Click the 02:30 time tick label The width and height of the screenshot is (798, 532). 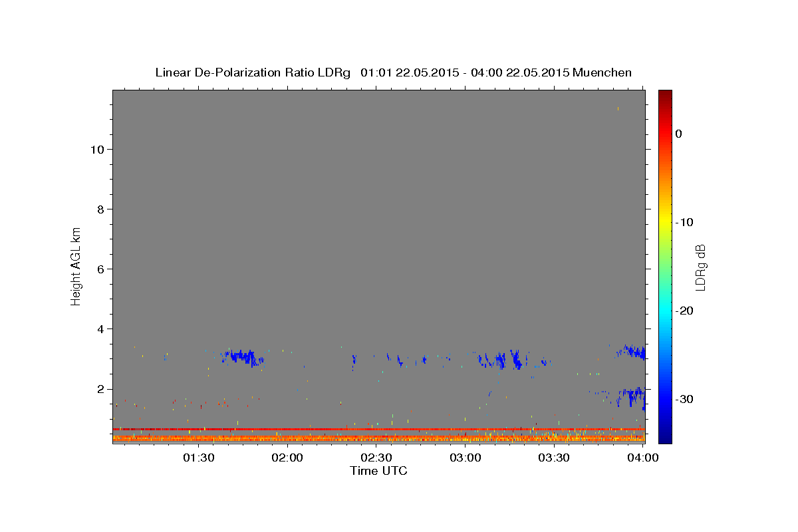pyautogui.click(x=376, y=458)
